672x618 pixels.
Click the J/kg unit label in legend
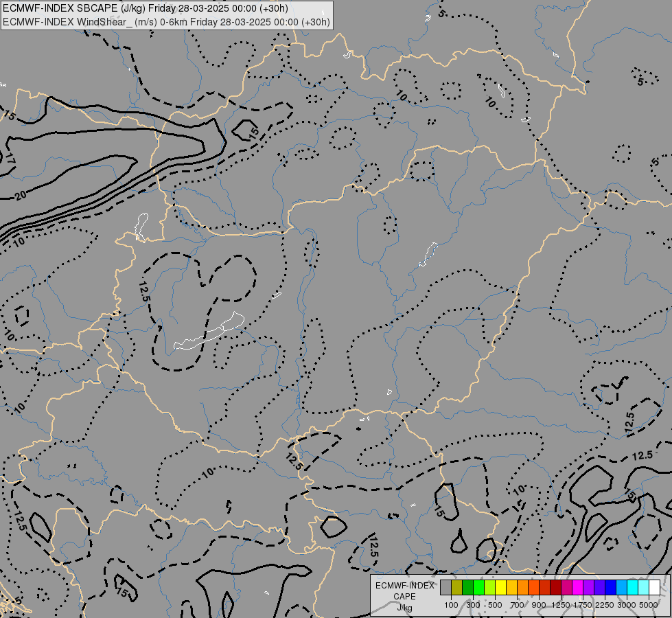(404, 608)
